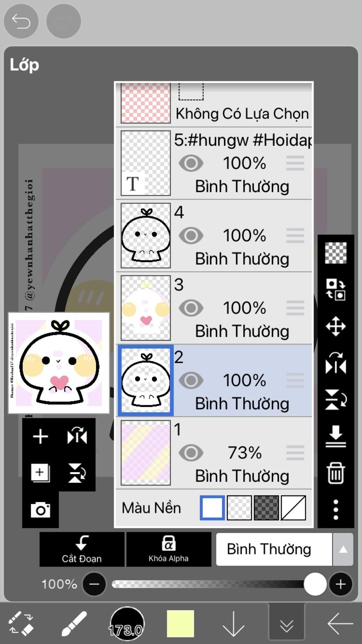Expand the Bình Thường blend mode dropdown arrow
This screenshot has height=644, width=362.
[343, 549]
